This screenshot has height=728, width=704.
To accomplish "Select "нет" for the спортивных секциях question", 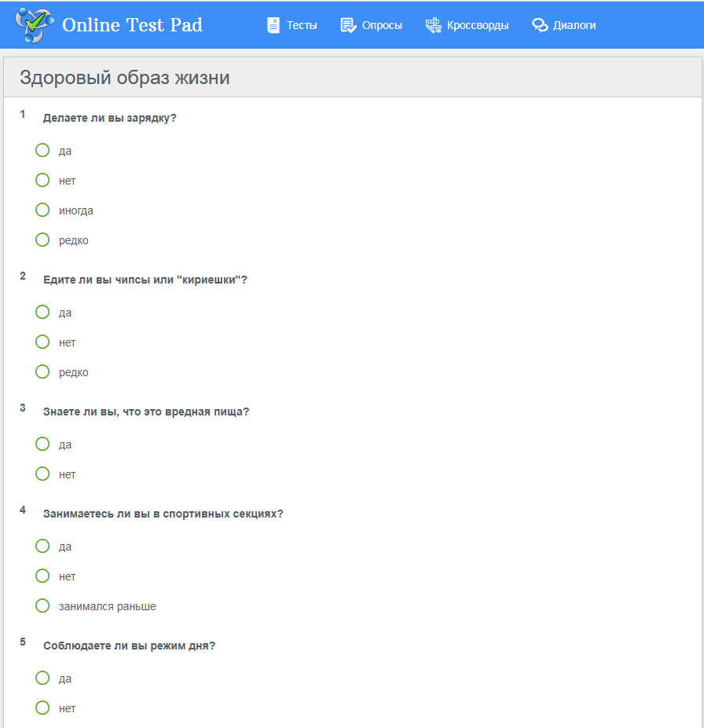I will click(x=42, y=576).
